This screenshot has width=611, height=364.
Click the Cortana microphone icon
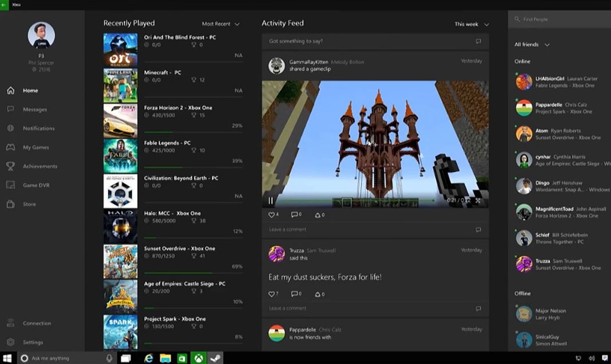coord(109,358)
